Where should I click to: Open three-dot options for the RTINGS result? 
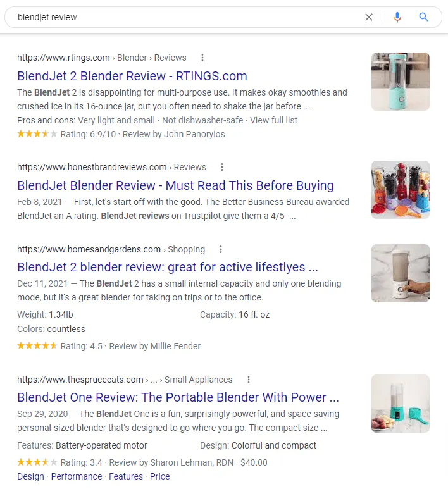click(202, 58)
